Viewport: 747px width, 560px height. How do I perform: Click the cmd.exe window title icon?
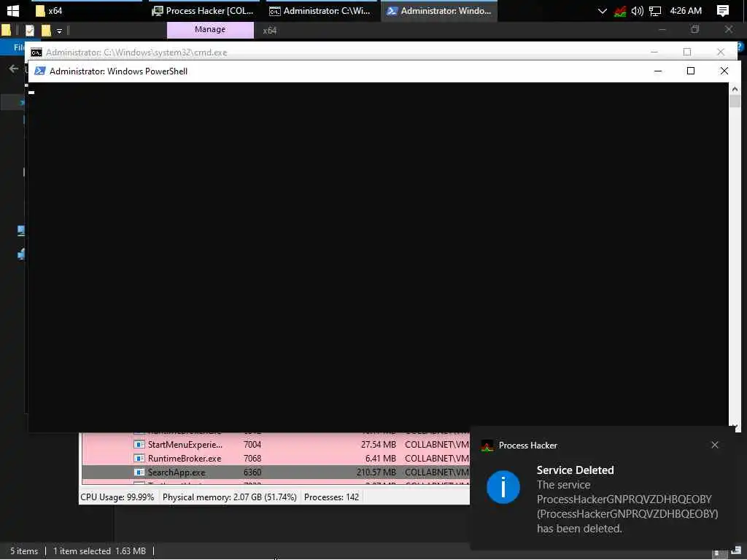[36, 52]
